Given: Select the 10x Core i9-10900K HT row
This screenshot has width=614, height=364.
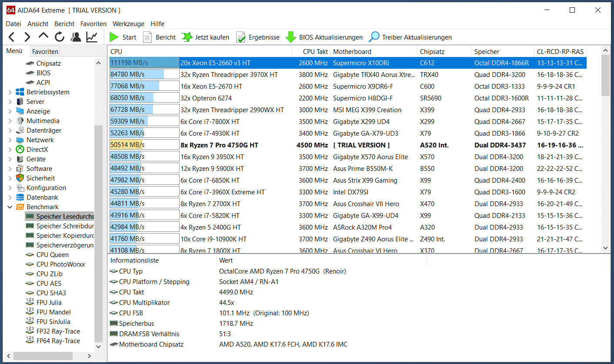Looking at the screenshot, I should click(347, 239).
